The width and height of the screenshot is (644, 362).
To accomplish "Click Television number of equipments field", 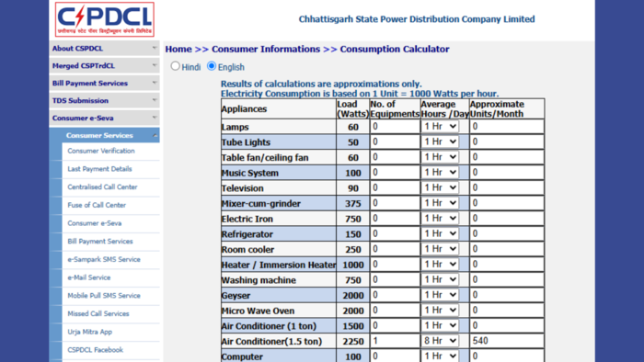I will (x=395, y=187).
